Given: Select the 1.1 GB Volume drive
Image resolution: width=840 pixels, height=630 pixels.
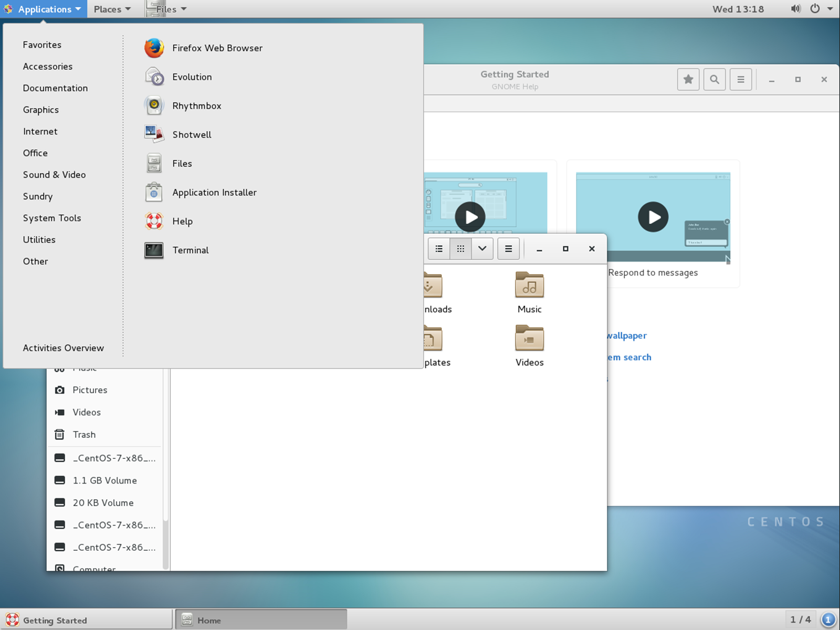Looking at the screenshot, I should tap(104, 480).
